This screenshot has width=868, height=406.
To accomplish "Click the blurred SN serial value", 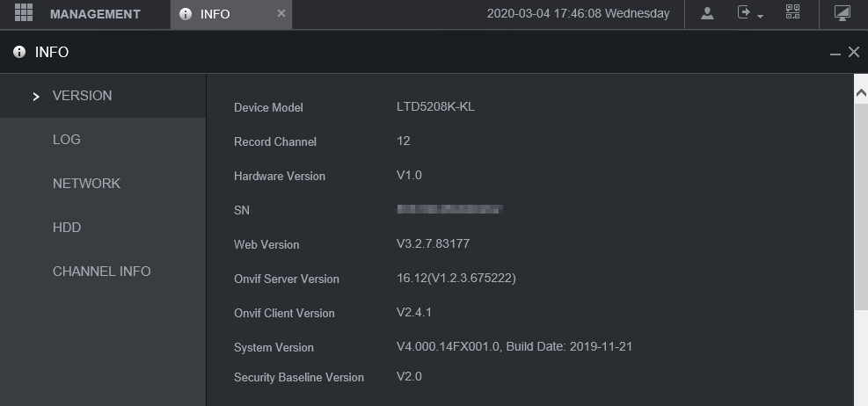I will [449, 210].
